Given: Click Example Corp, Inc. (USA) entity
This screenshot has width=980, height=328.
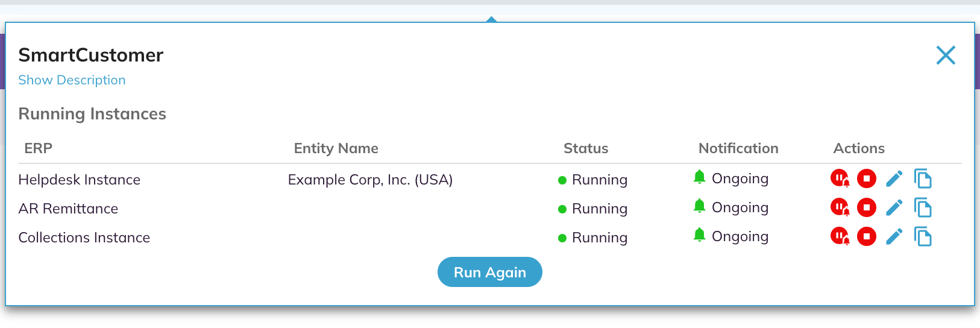Looking at the screenshot, I should coord(370,180).
